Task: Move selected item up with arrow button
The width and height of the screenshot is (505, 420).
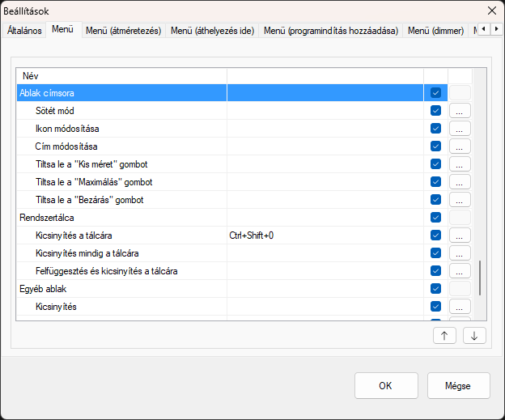Action: [x=444, y=336]
